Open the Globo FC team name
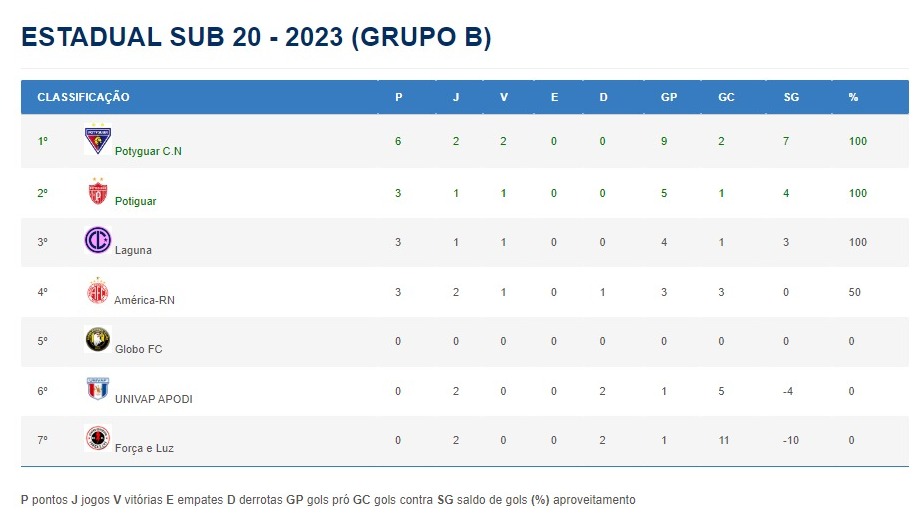Screen dimensions: 914x516 coord(138,349)
